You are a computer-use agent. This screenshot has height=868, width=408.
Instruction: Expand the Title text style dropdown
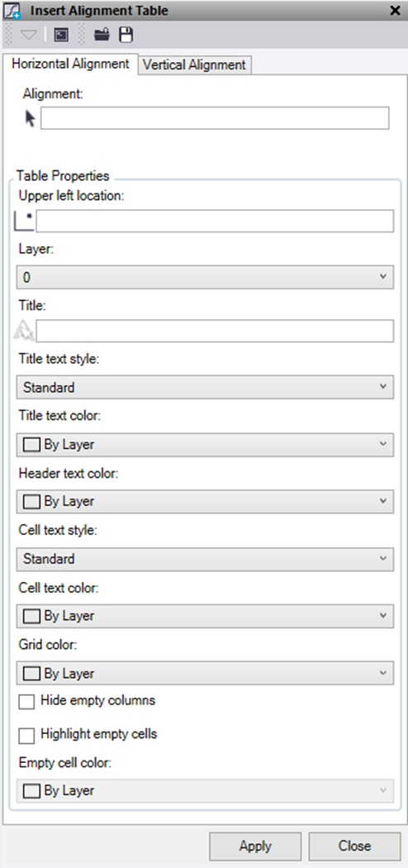pyautogui.click(x=205, y=387)
